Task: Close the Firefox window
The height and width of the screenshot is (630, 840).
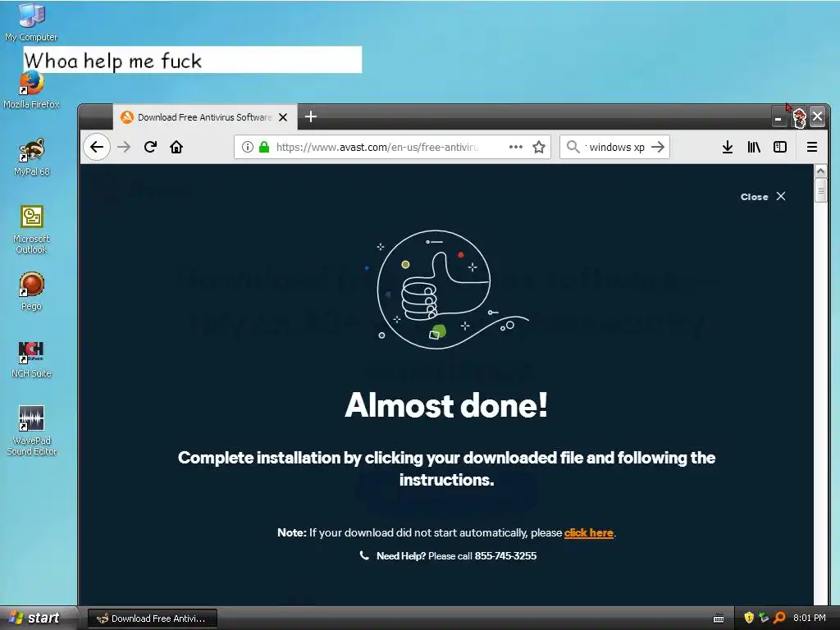Action: coord(818,116)
